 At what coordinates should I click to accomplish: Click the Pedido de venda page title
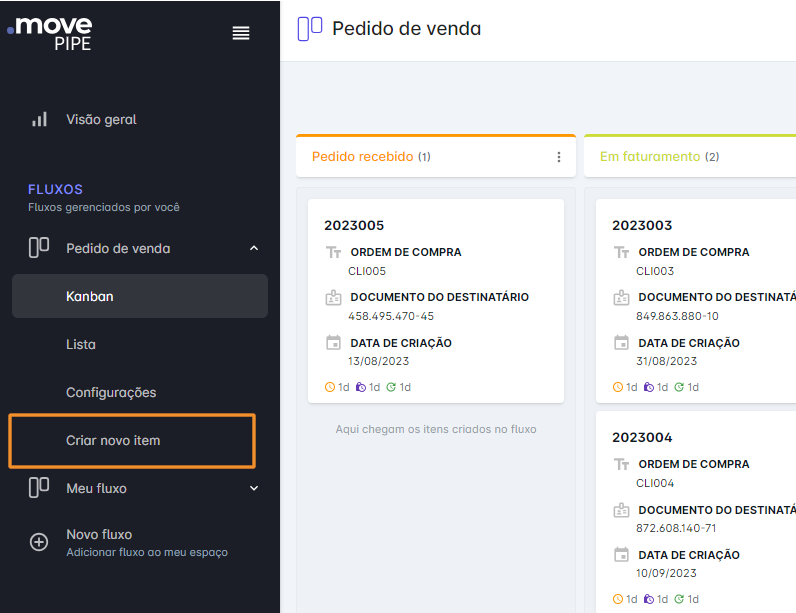click(407, 28)
